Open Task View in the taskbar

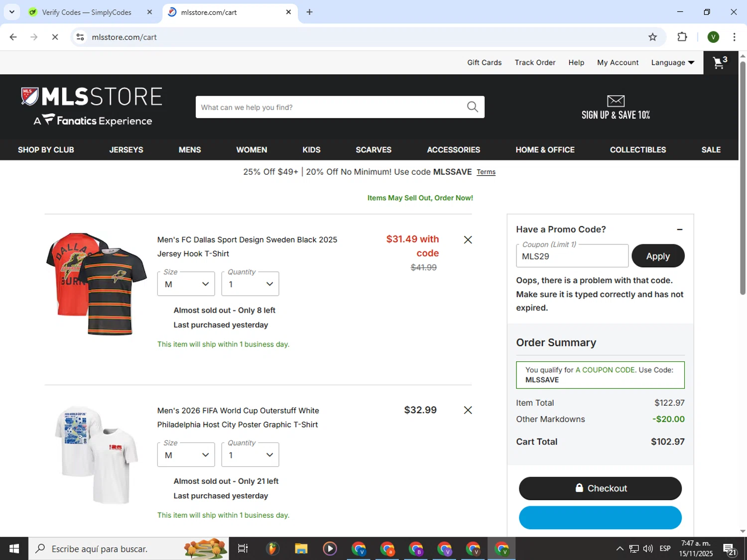pyautogui.click(x=243, y=549)
